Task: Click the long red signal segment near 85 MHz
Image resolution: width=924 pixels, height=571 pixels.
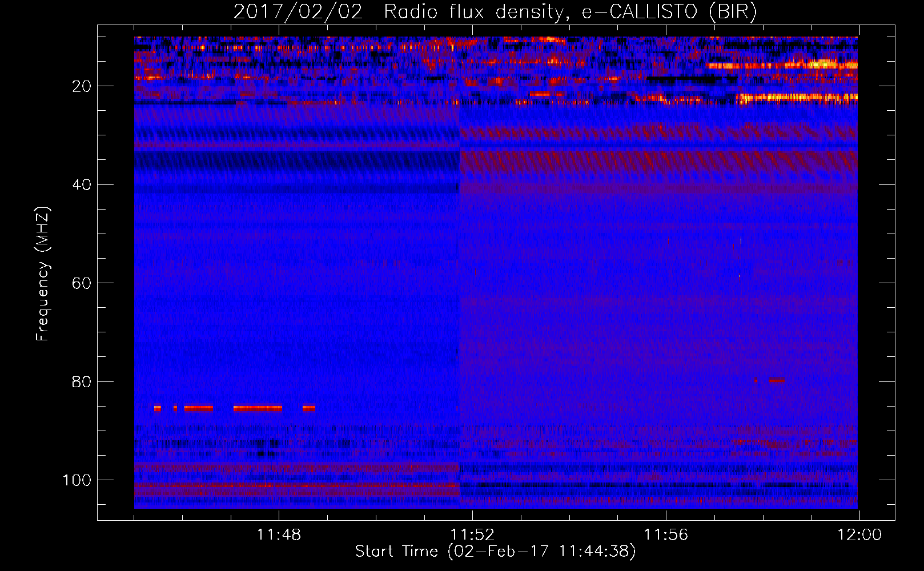Action: [x=258, y=408]
